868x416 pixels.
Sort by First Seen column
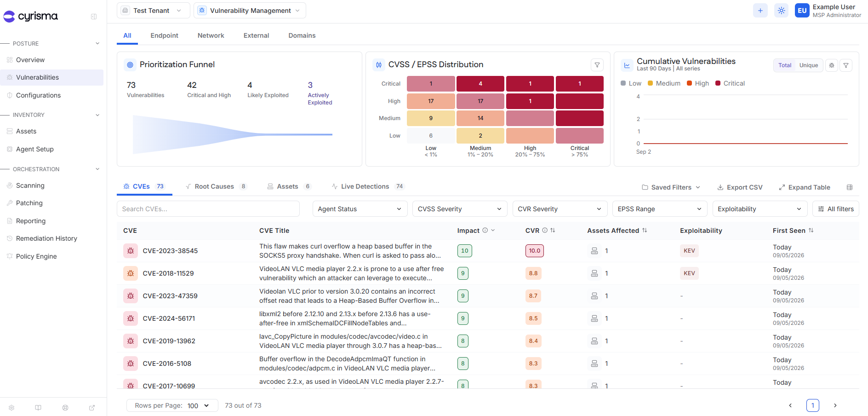coord(811,231)
